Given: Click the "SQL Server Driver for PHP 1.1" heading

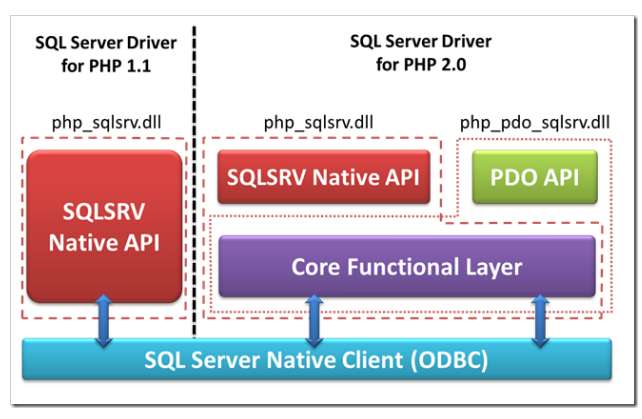Looking at the screenshot, I should click(106, 54).
